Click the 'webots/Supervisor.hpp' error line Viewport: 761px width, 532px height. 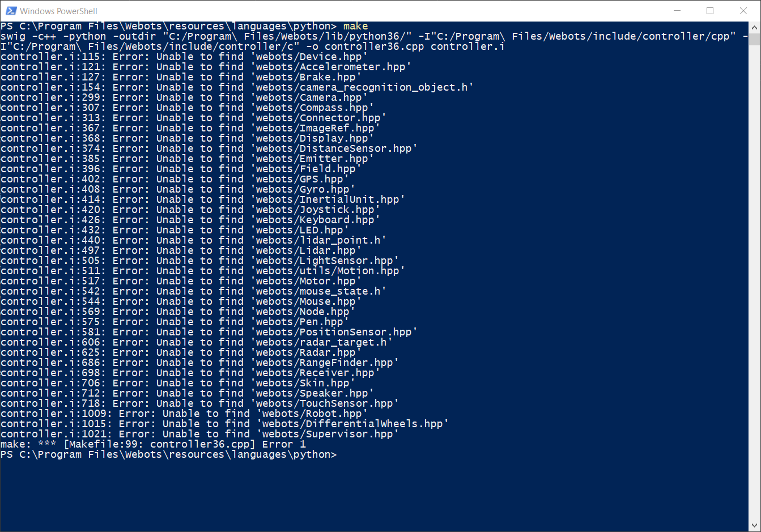point(199,434)
